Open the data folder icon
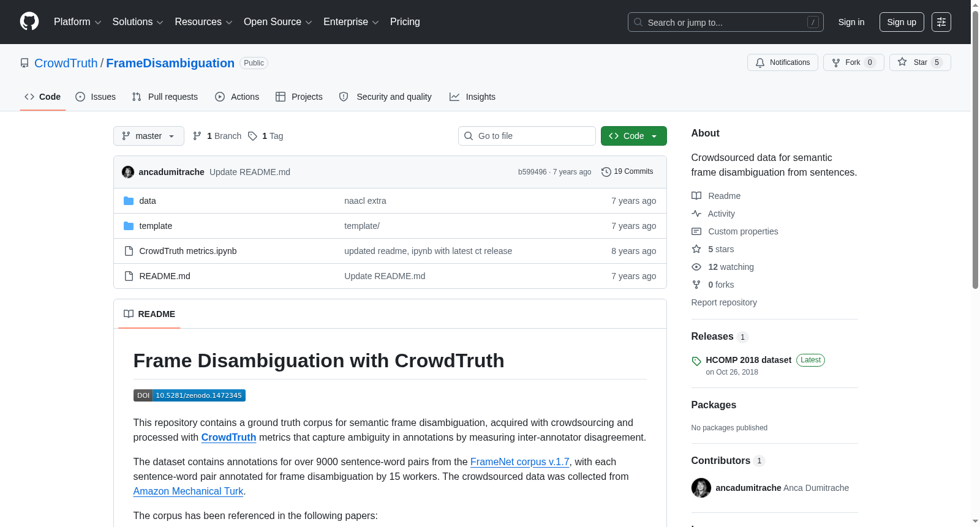Image resolution: width=980 pixels, height=527 pixels. (129, 201)
